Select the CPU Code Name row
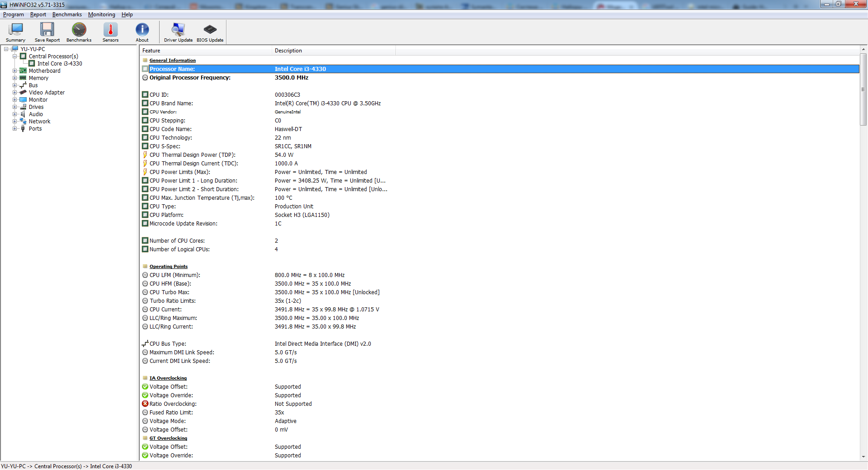Viewport: 868px width, 470px height. coord(500,129)
